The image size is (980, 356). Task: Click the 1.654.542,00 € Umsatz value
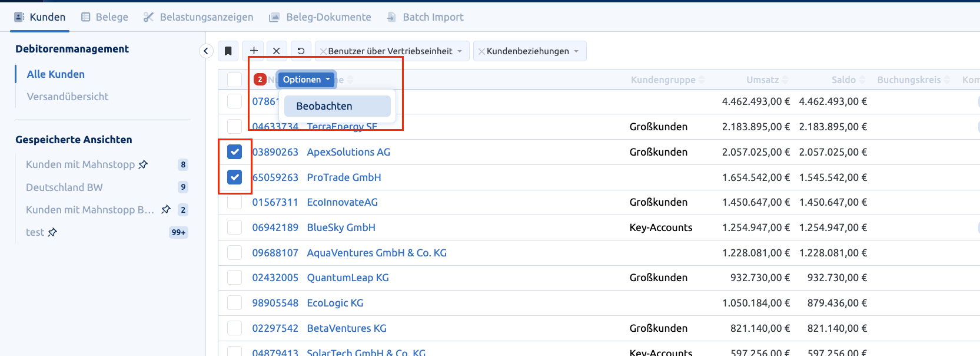(x=756, y=177)
